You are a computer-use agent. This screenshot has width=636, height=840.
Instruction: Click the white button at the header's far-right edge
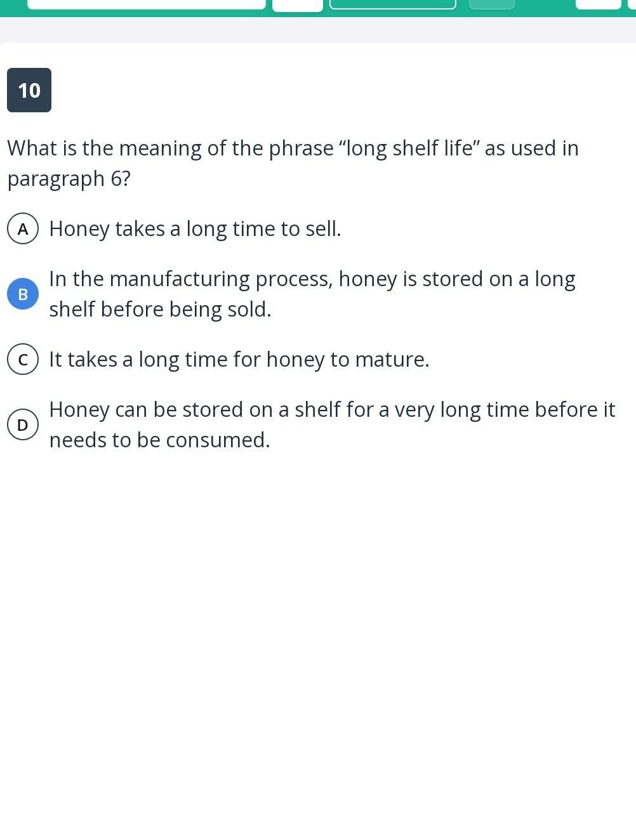(631, 4)
